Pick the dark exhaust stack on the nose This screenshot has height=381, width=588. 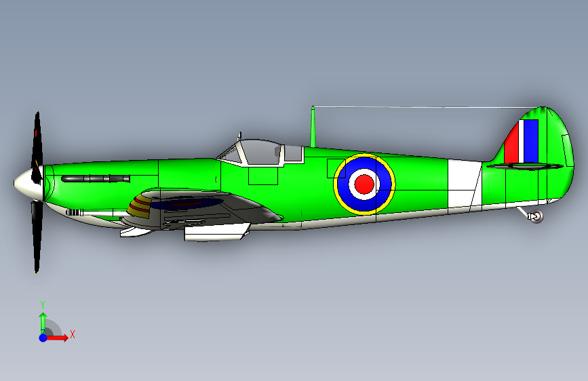[x=96, y=178]
